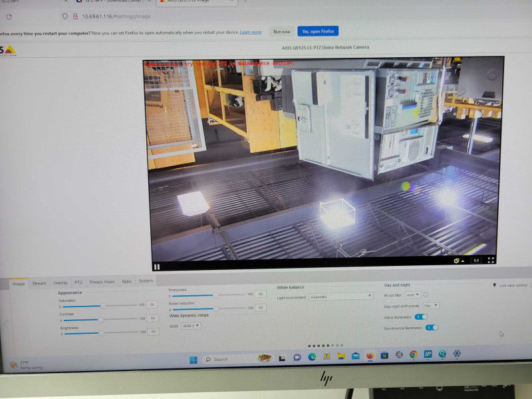The image size is (532, 399).
Task: Click the browser address bar URL
Action: (x=116, y=16)
